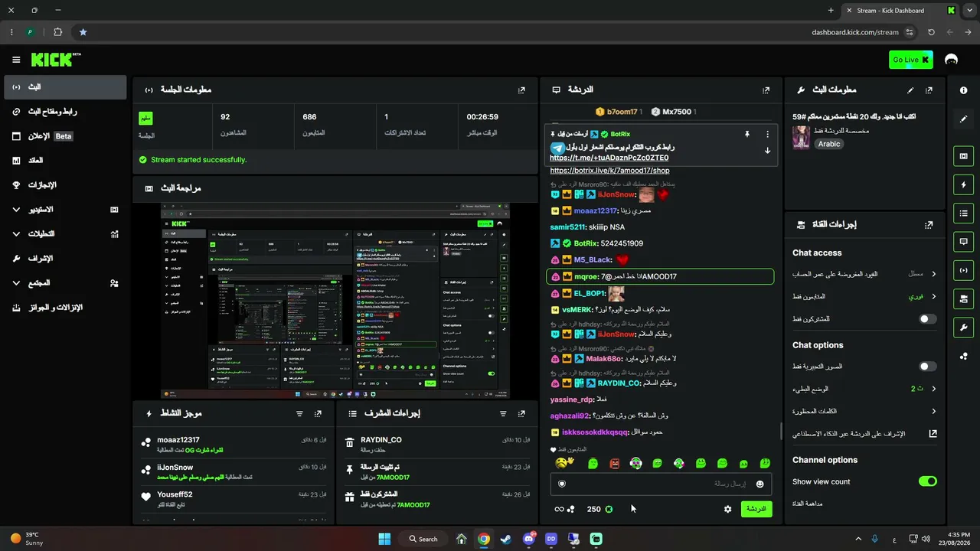This screenshot has width=980, height=551.
Task: Pop out the stream info panel (معلومات البث)
Action: (929, 90)
